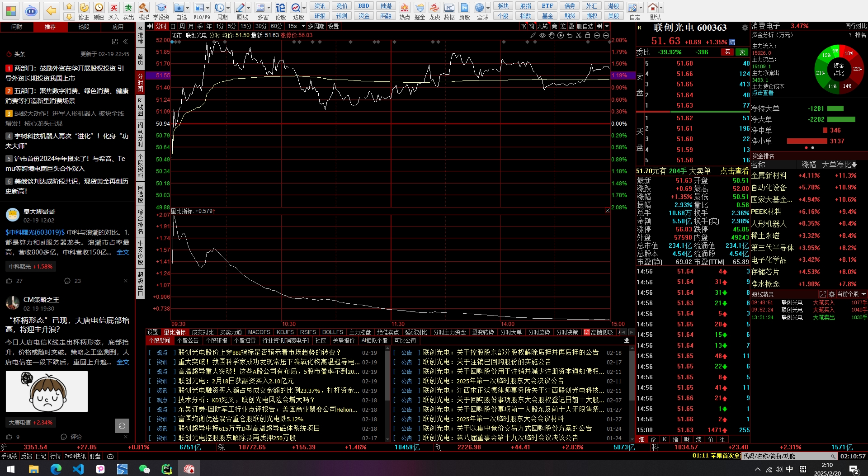
Task: Open the sleepy cartoon image thumbnail
Action: (x=47, y=391)
